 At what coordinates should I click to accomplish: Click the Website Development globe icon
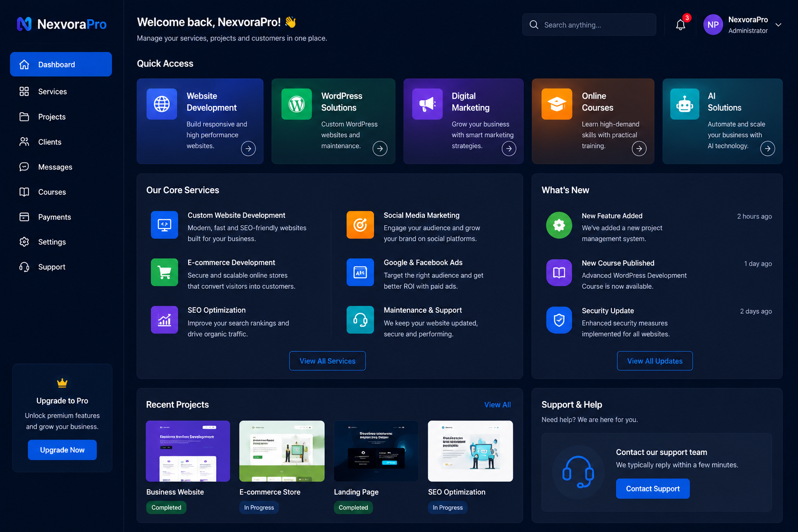click(x=162, y=104)
